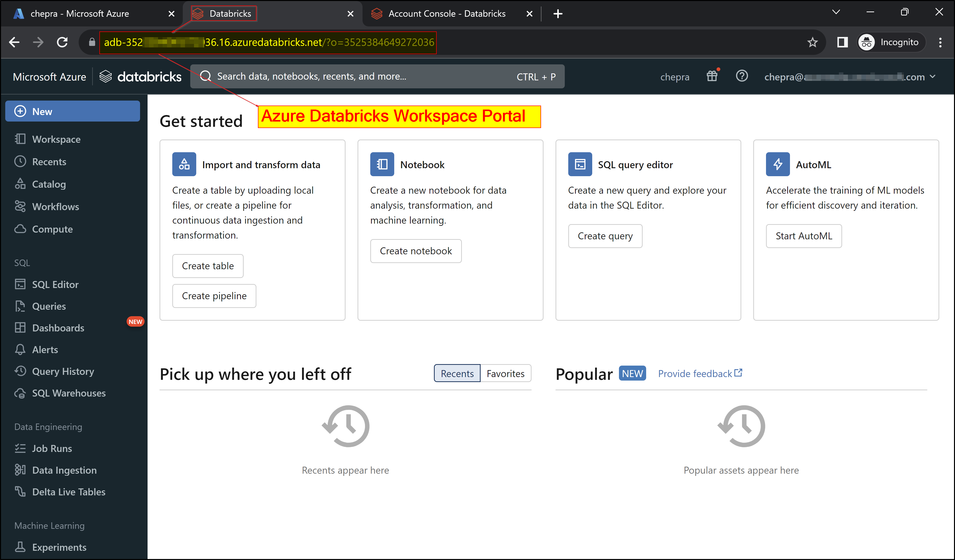Select the Favorites toggle button

tap(505, 374)
